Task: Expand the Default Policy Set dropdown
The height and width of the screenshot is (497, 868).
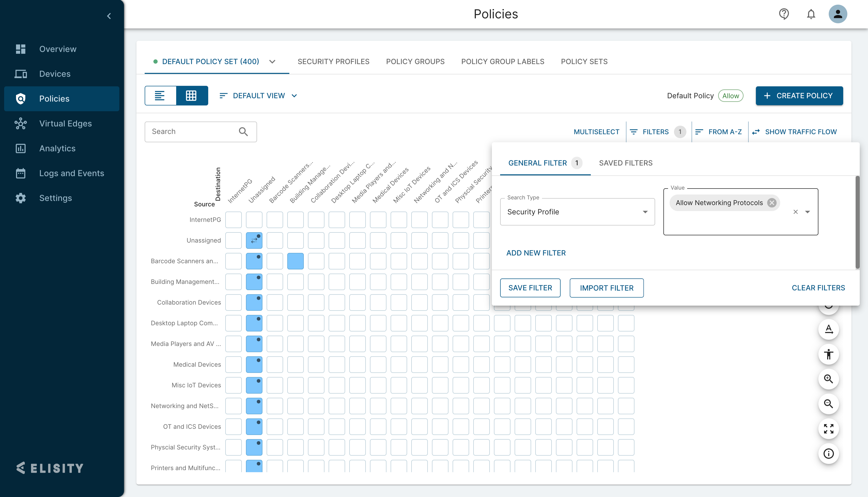Action: (272, 62)
